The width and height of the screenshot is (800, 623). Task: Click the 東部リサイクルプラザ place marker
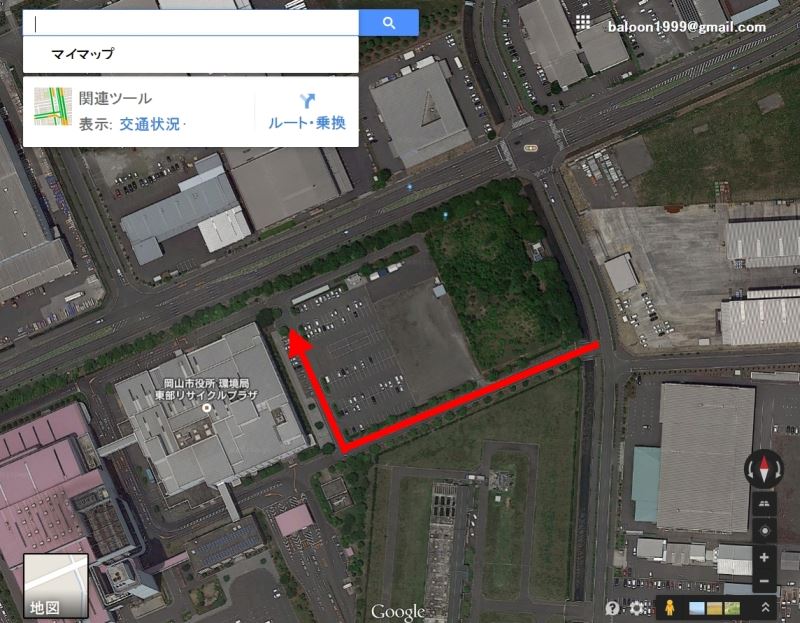207,408
